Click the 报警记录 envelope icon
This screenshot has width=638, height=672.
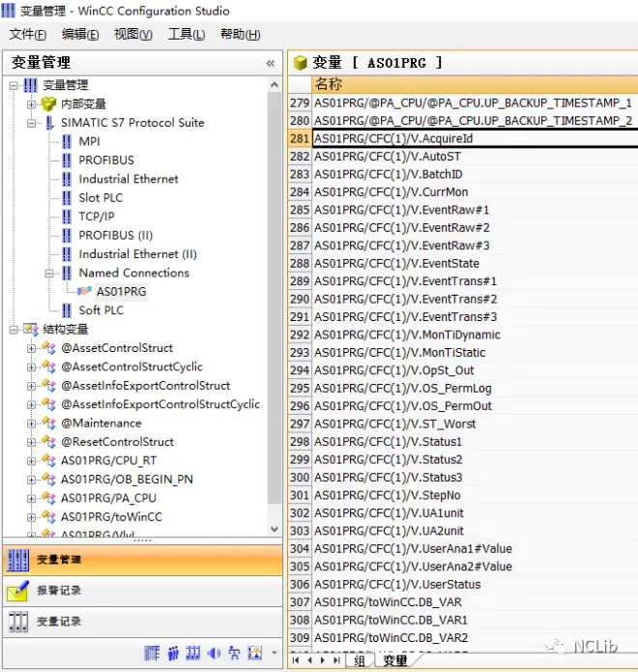18,591
